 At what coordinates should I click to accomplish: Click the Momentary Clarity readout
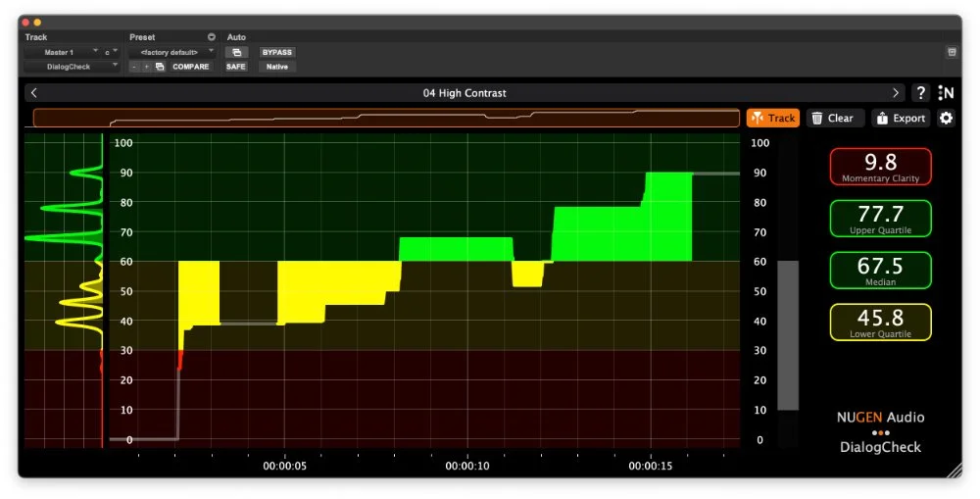pyautogui.click(x=881, y=167)
